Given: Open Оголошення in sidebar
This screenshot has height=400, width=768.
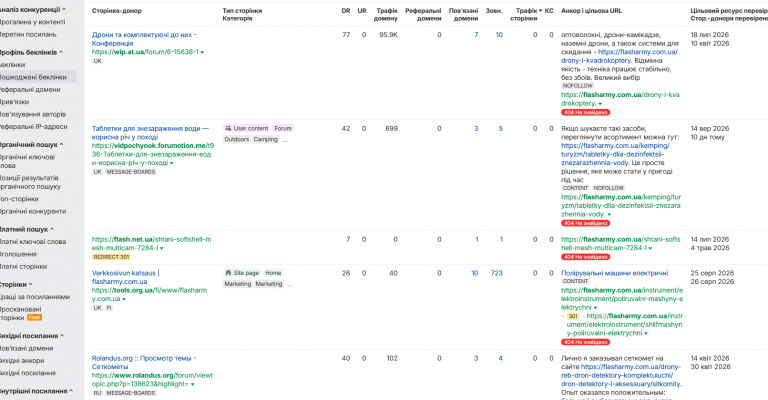Looking at the screenshot, I should [x=18, y=254].
